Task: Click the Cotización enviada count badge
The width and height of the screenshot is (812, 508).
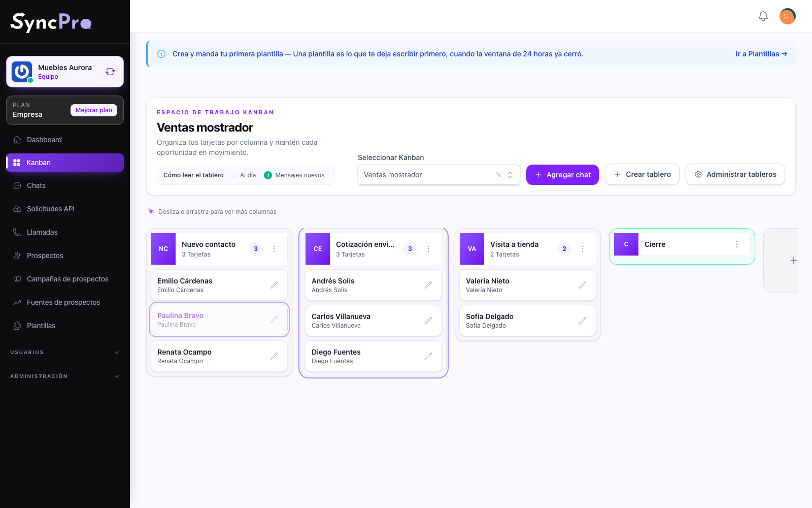Action: pyautogui.click(x=410, y=249)
